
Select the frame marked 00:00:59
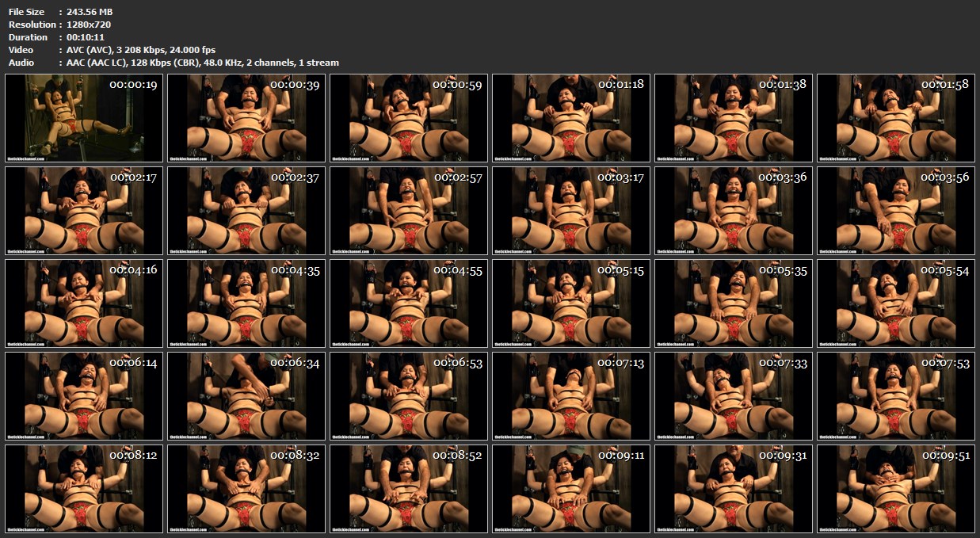[408, 118]
